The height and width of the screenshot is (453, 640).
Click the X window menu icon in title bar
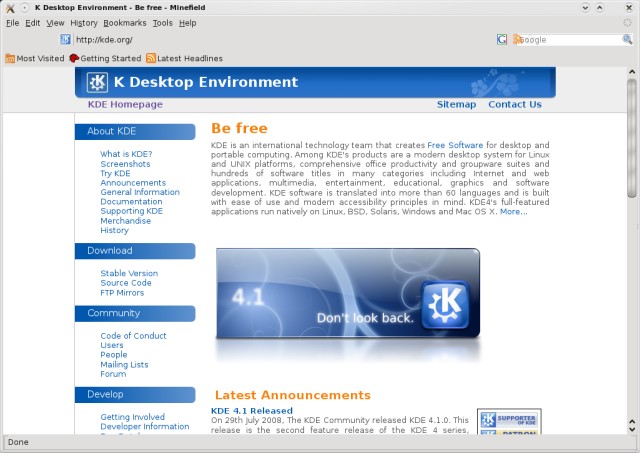11,8
